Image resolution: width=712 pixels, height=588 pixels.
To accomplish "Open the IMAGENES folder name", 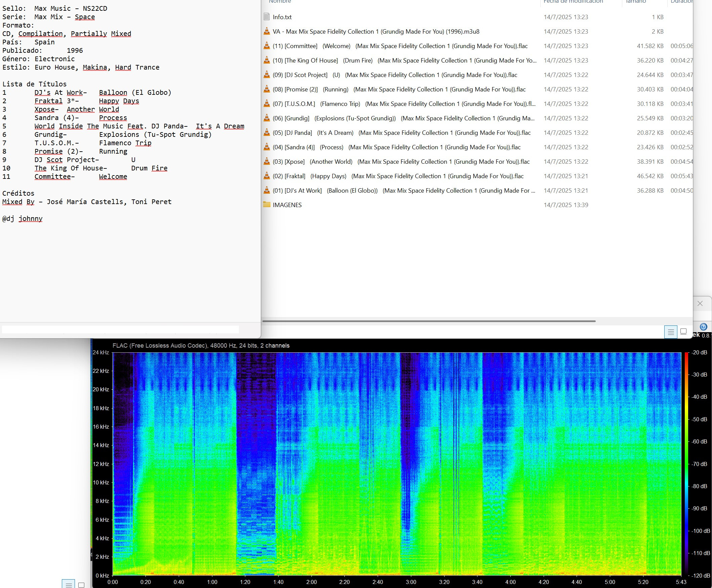I will pos(287,205).
